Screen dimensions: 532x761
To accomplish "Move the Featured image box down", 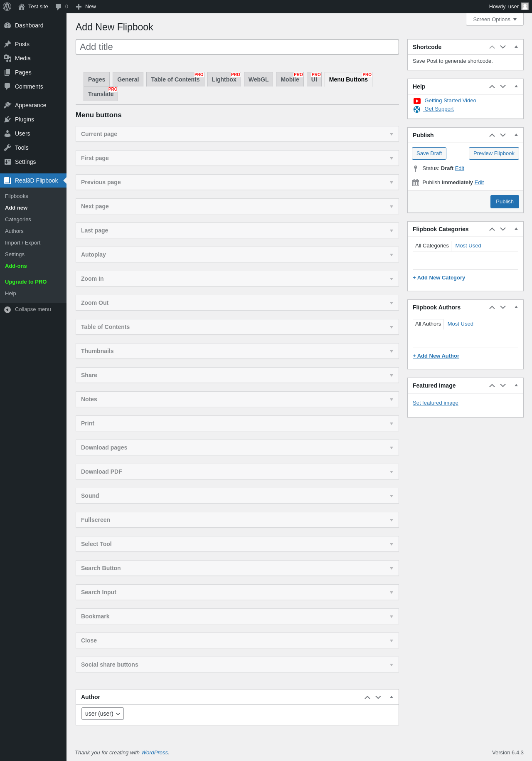I will [503, 385].
